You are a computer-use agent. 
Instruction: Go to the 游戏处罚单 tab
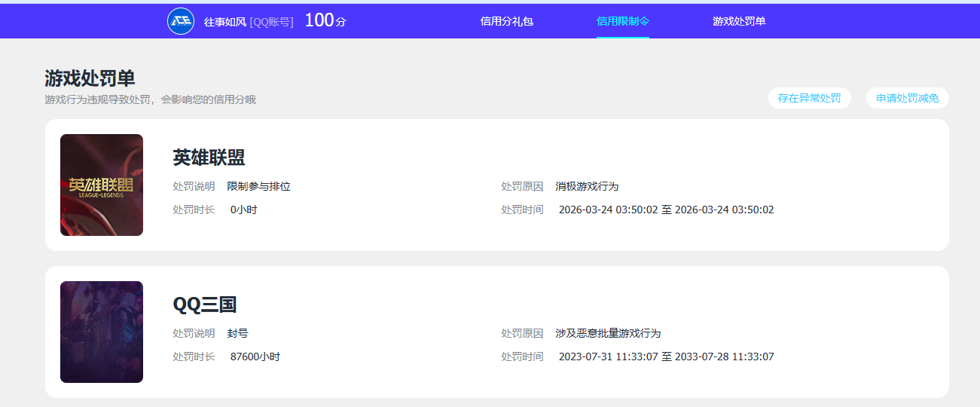tap(739, 21)
